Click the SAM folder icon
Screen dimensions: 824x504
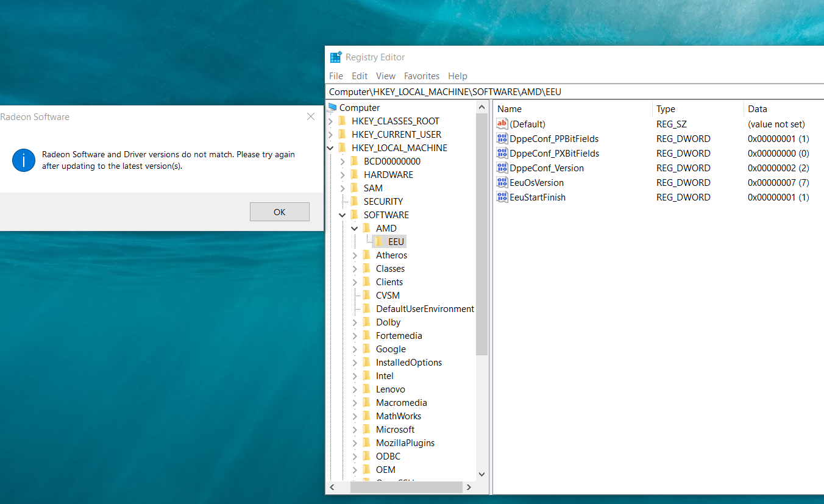click(x=354, y=188)
